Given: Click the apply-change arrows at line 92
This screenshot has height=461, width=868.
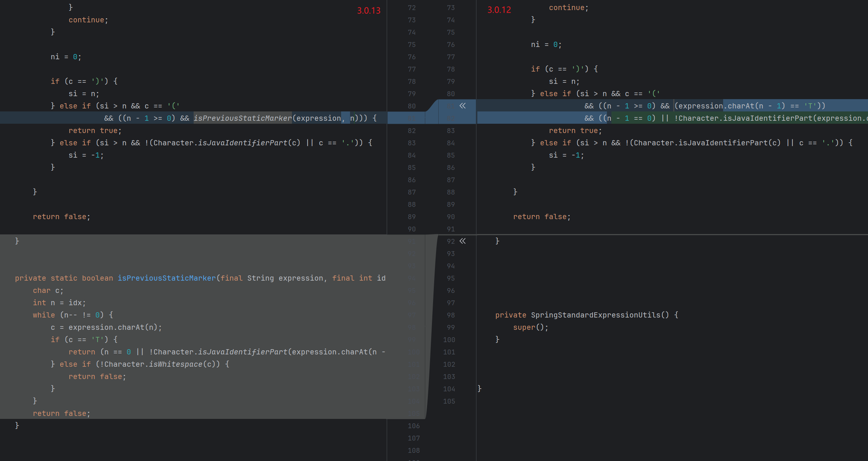Looking at the screenshot, I should coord(462,241).
